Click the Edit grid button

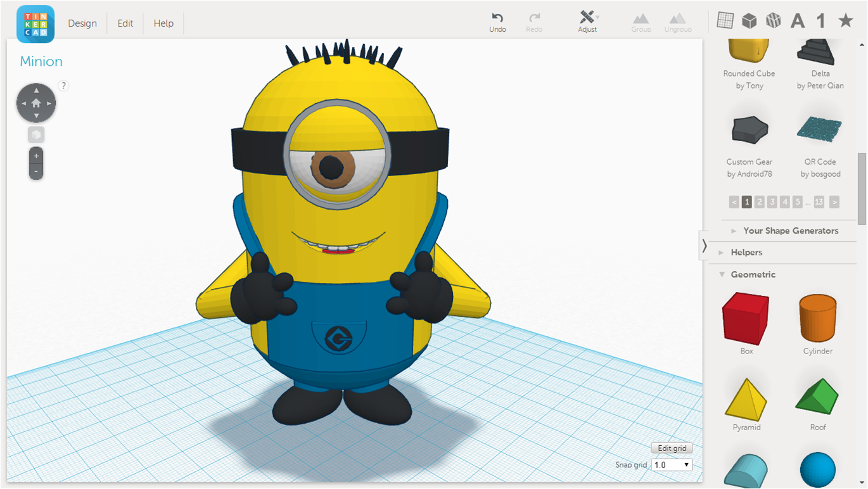pyautogui.click(x=672, y=448)
